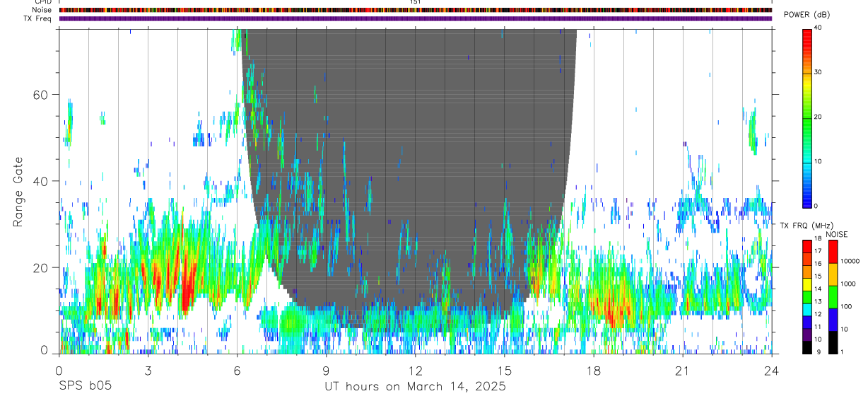Click the red 10000 noise legend segment

pos(832,251)
